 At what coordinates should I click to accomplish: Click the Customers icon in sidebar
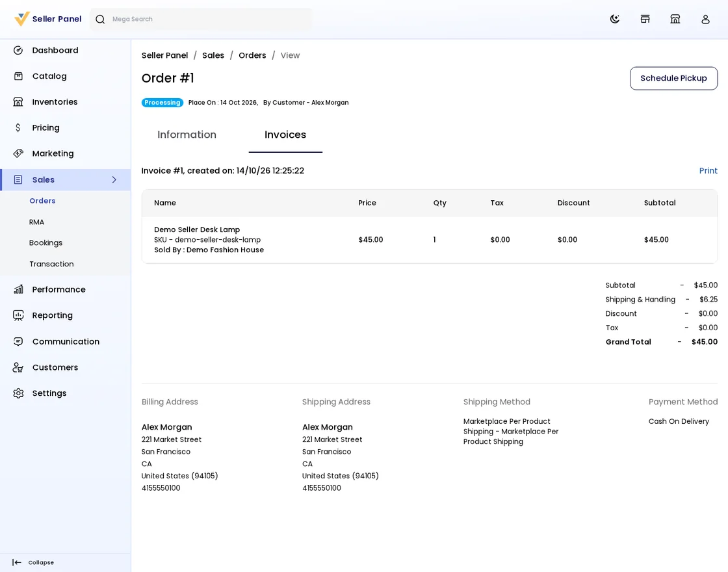click(18, 367)
